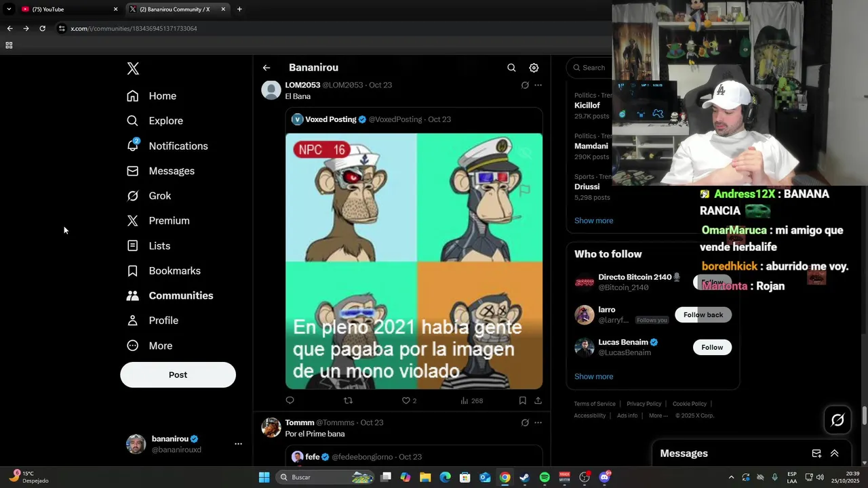The width and height of the screenshot is (868, 488).
Task: Open Notifications in the sidebar
Action: click(x=167, y=146)
